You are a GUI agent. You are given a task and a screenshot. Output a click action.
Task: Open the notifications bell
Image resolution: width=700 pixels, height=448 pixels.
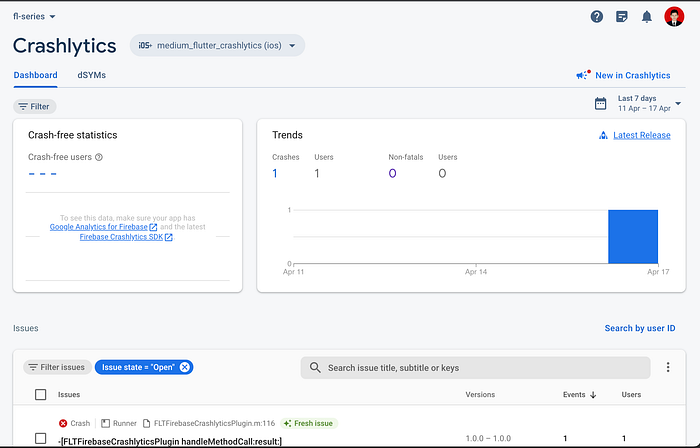point(646,17)
